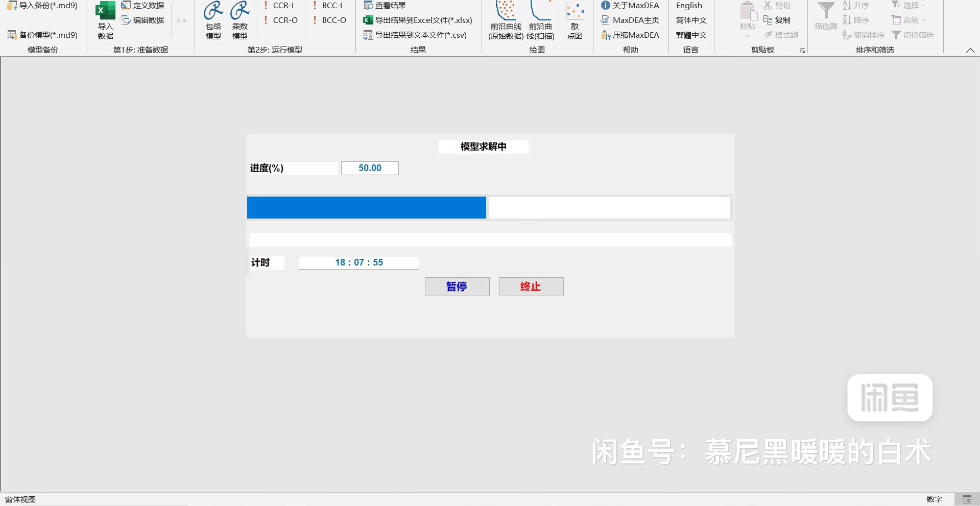Click 备份模型(*.md9) backup model
Screen dimensions: 980x506
[42, 35]
